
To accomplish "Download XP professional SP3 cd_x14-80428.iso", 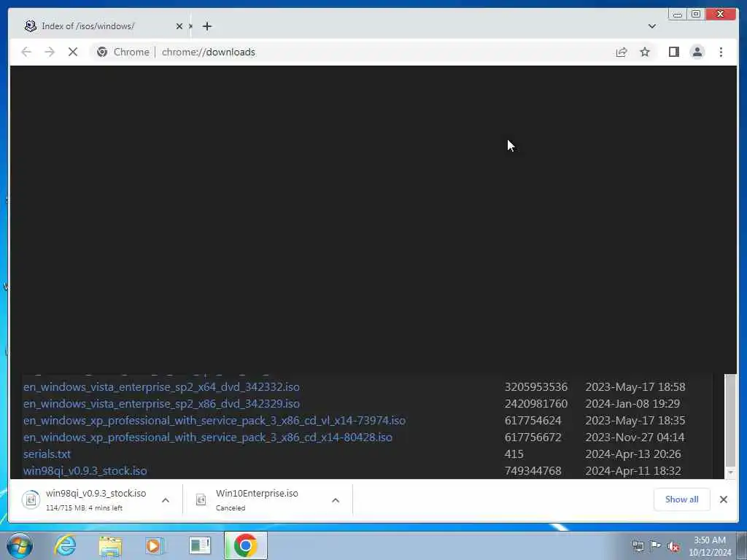I will tap(208, 437).
